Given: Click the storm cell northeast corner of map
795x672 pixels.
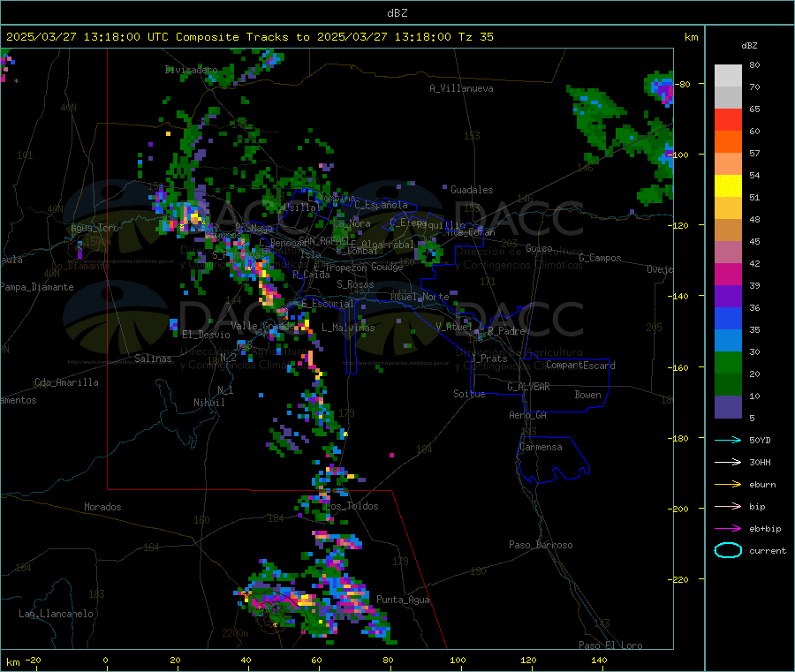Looking at the screenshot, I should click(661, 89).
